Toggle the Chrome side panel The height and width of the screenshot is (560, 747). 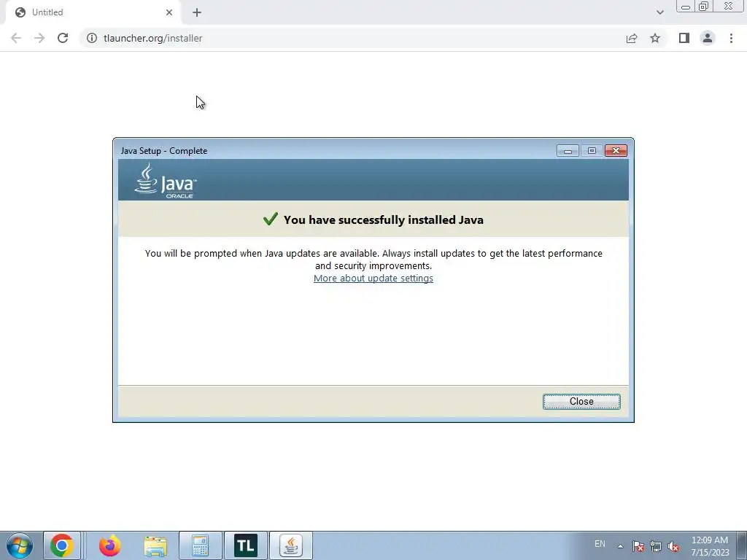click(x=684, y=38)
